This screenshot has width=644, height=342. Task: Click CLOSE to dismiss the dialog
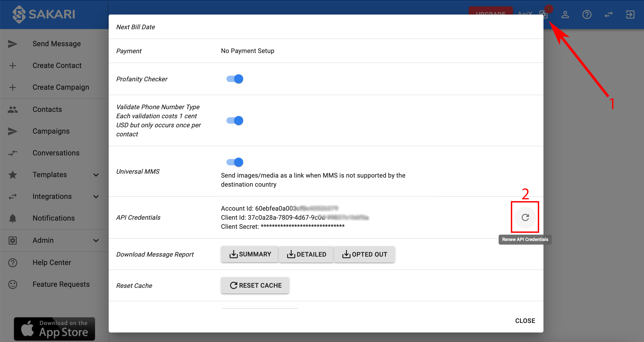525,320
